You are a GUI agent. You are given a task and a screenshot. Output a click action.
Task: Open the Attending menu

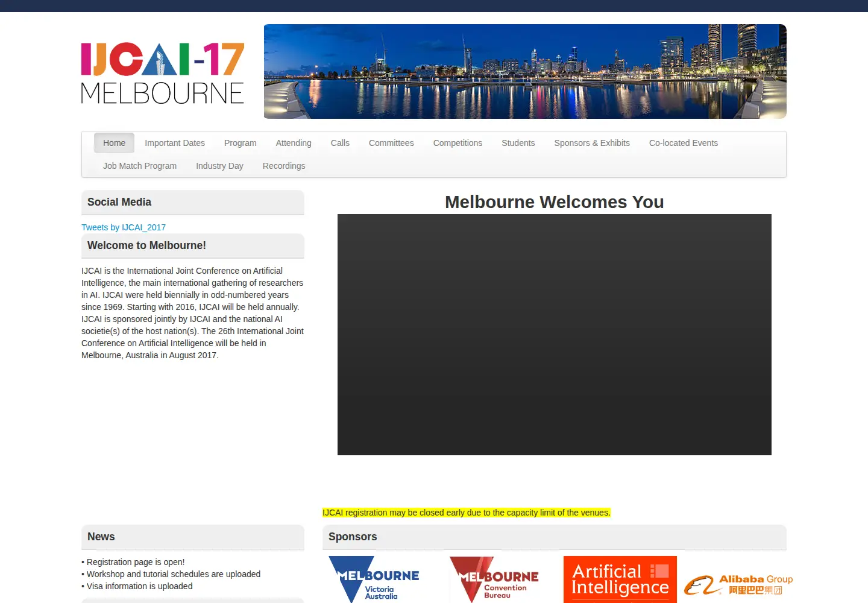pos(294,143)
